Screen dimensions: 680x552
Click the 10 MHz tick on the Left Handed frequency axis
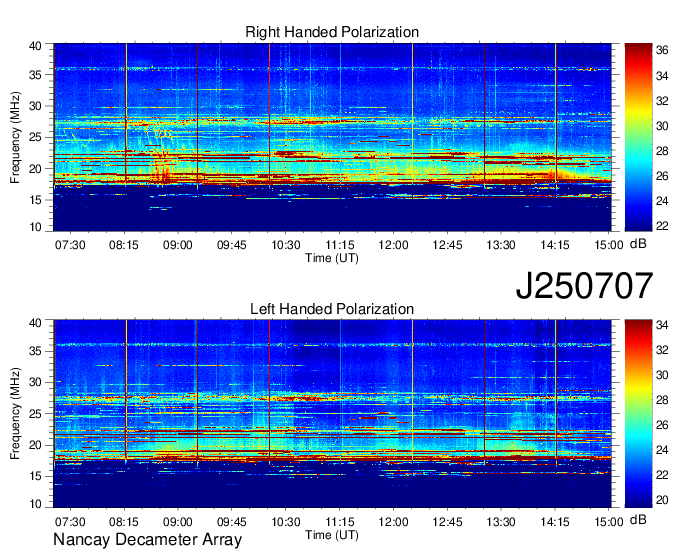[x=35, y=503]
